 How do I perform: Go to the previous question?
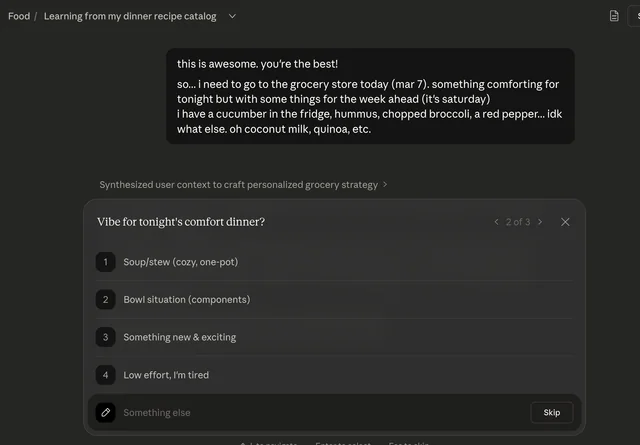[496, 222]
